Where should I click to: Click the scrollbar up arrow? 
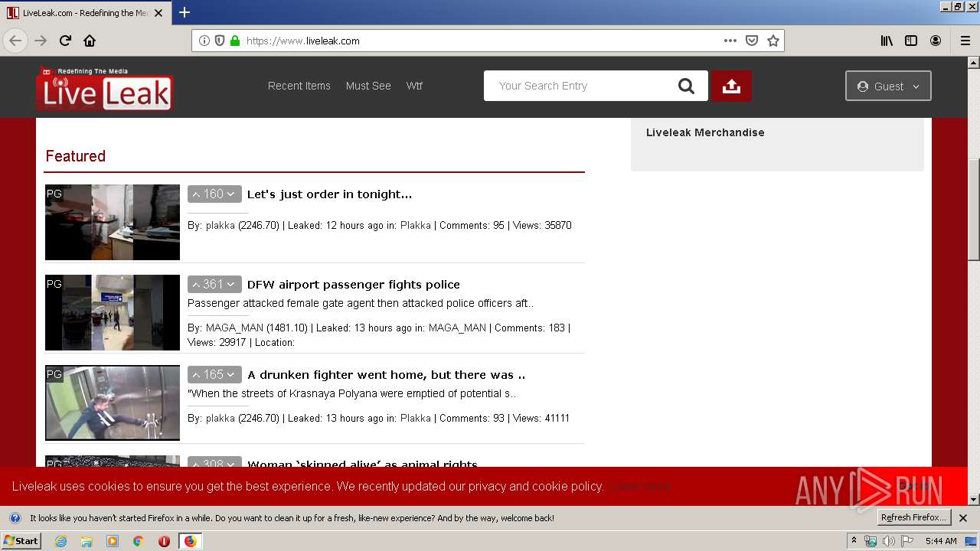(x=974, y=63)
